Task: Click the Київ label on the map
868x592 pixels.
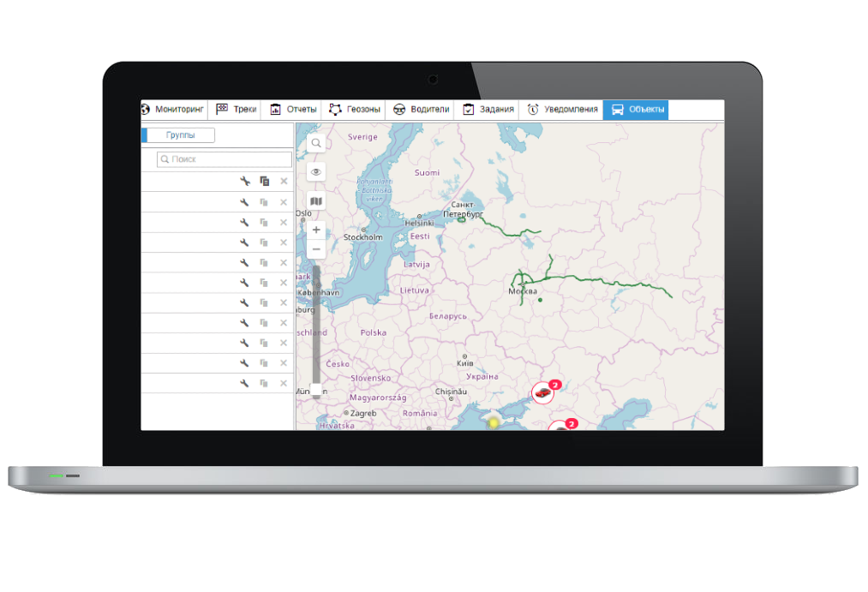Action: pos(465,363)
